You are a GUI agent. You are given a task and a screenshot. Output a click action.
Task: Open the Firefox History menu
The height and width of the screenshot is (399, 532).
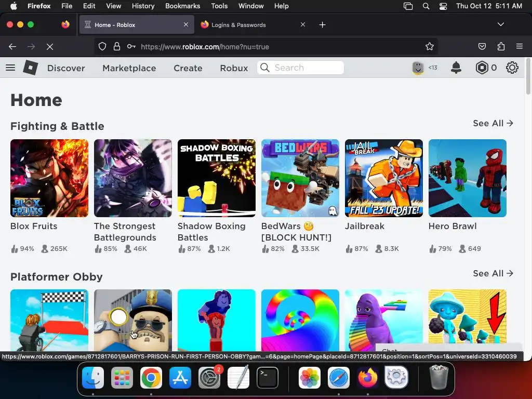point(143,6)
